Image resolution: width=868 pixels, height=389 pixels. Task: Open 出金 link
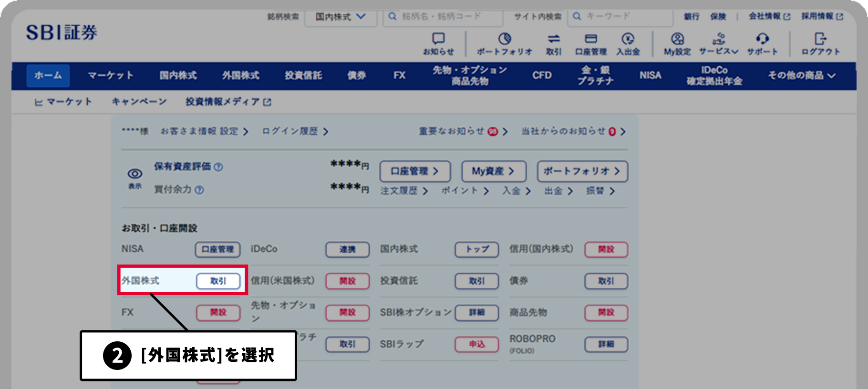point(558,191)
